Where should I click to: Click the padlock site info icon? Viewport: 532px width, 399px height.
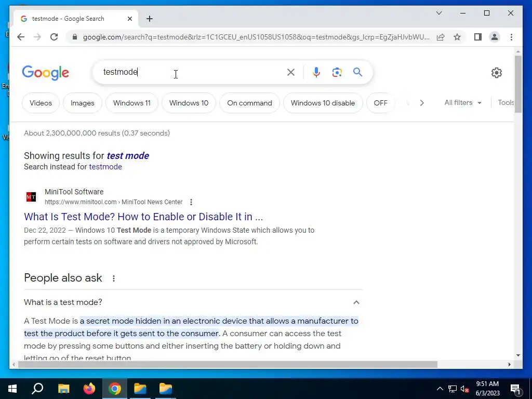[75, 37]
